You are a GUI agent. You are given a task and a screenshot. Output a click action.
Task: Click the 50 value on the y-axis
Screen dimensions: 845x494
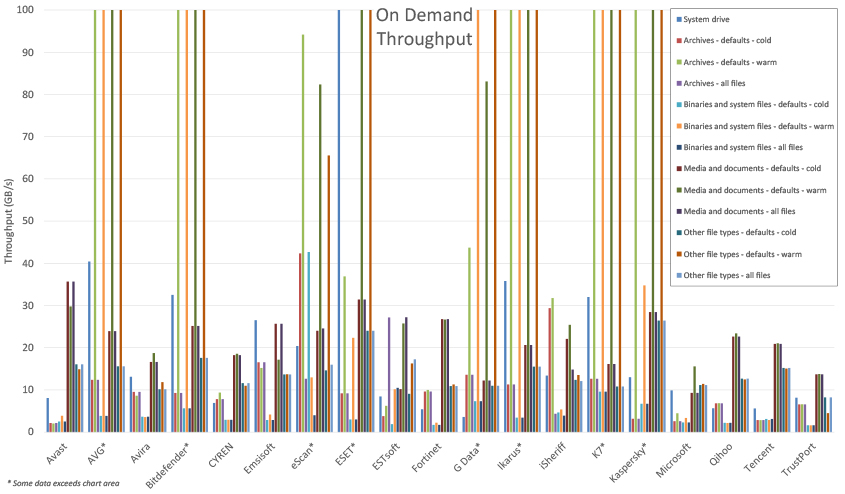click(27, 221)
